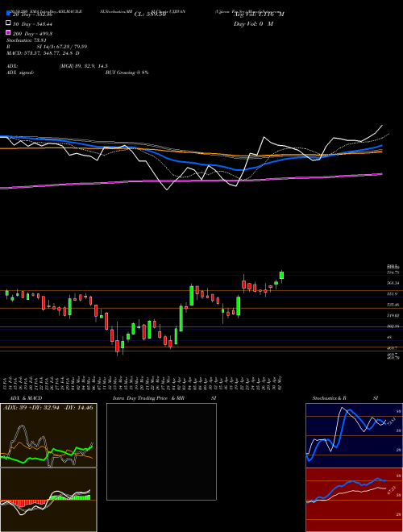Click the 568.34 price axis label
The height and width of the screenshot is (532, 403).
click(x=393, y=283)
